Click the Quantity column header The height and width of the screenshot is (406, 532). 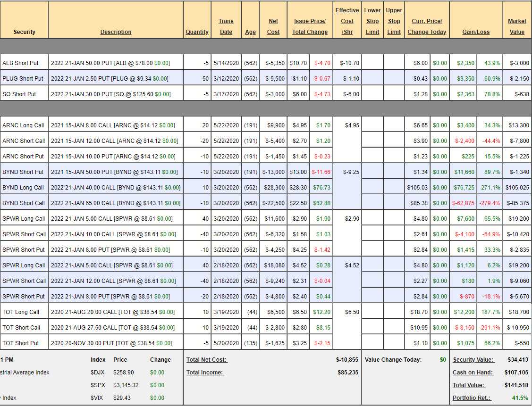[197, 32]
